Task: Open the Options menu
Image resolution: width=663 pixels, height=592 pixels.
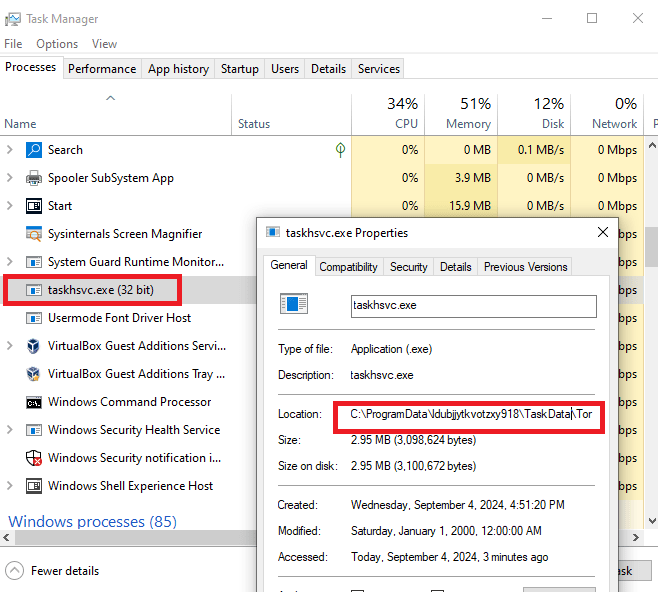Action: pos(57,44)
